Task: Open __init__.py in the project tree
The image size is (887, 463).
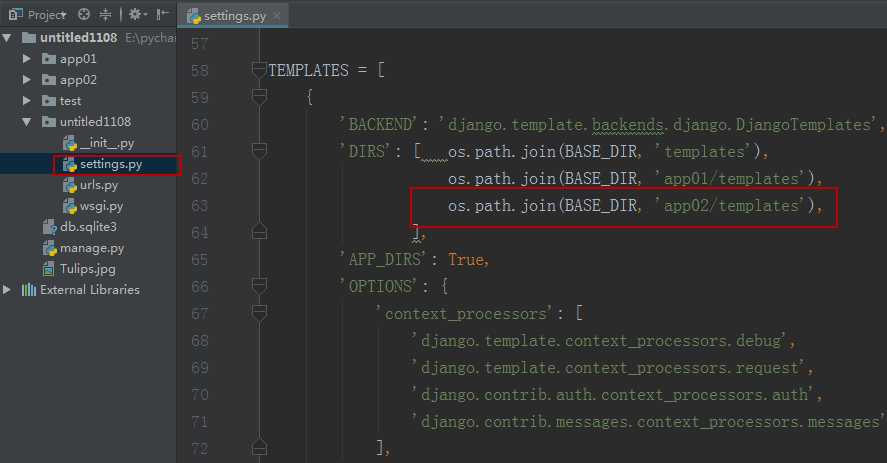Action: pyautogui.click(x=107, y=143)
